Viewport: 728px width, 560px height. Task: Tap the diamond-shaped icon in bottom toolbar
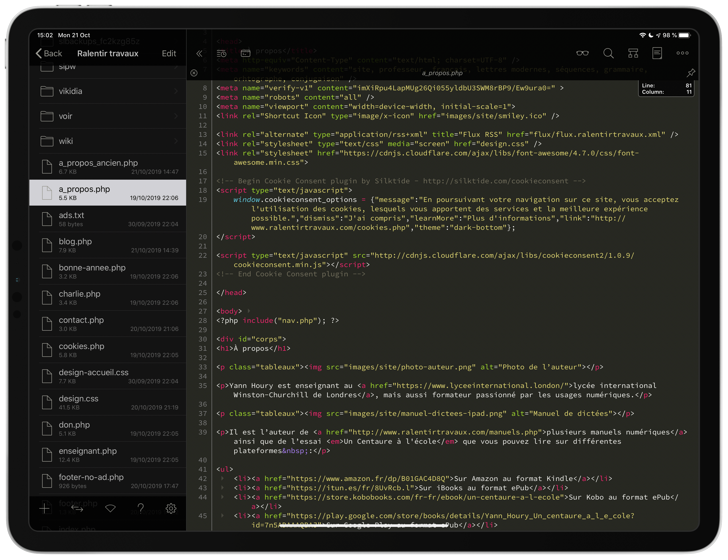click(x=110, y=508)
